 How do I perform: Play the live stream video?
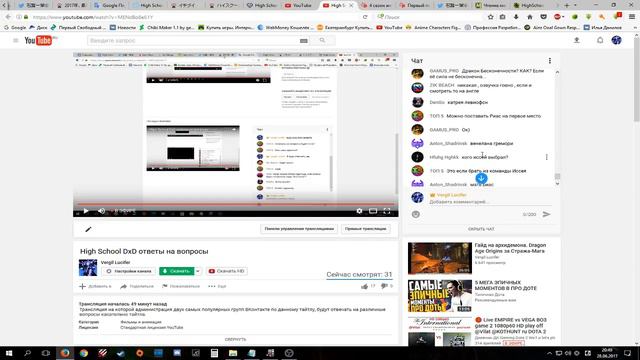pyautogui.click(x=86, y=211)
